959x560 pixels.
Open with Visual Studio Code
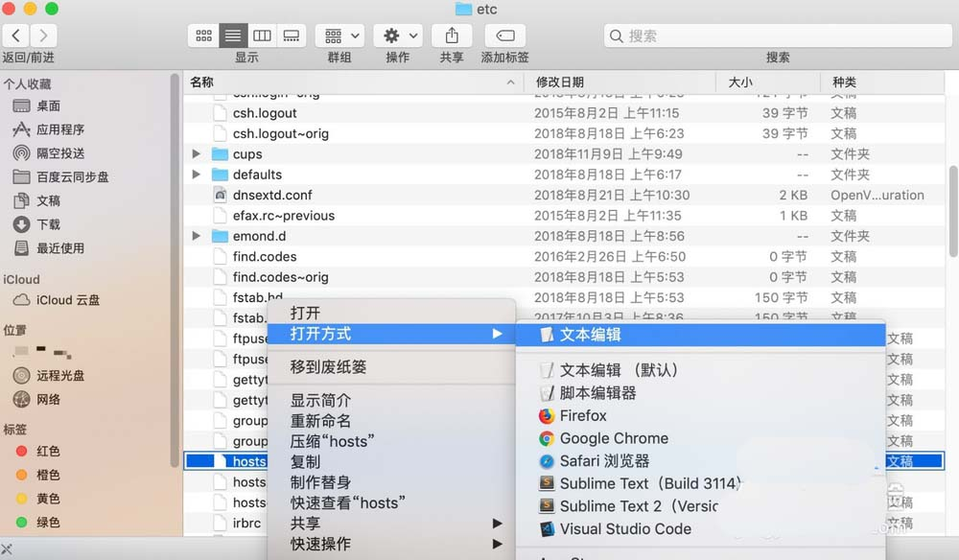click(625, 528)
